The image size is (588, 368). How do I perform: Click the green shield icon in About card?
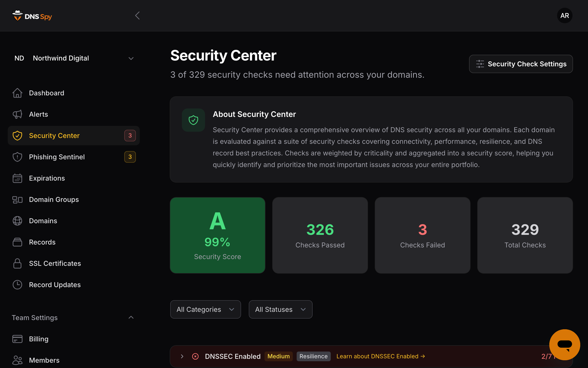pyautogui.click(x=193, y=120)
